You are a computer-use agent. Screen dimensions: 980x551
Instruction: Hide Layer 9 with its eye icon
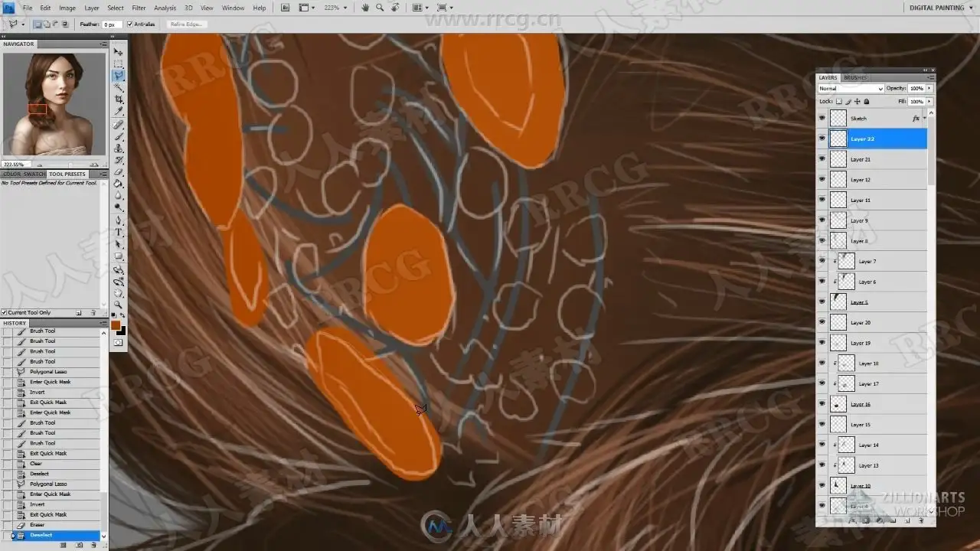pyautogui.click(x=822, y=220)
